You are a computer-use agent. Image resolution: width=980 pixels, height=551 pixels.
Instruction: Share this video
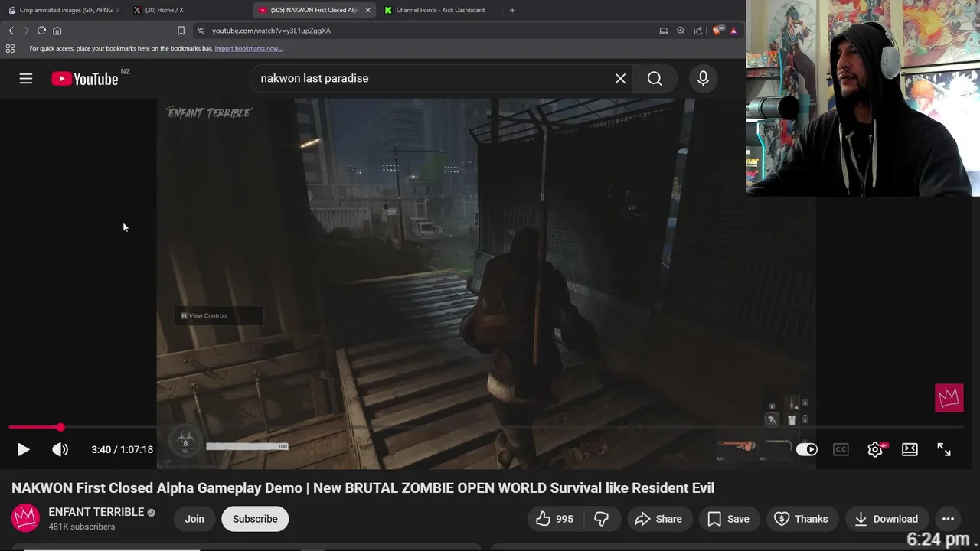[658, 519]
